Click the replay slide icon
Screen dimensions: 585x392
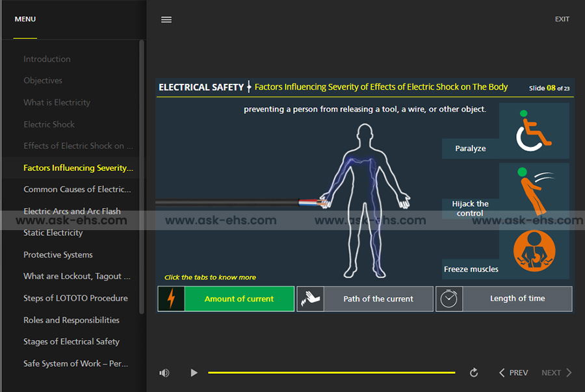pyautogui.click(x=474, y=372)
